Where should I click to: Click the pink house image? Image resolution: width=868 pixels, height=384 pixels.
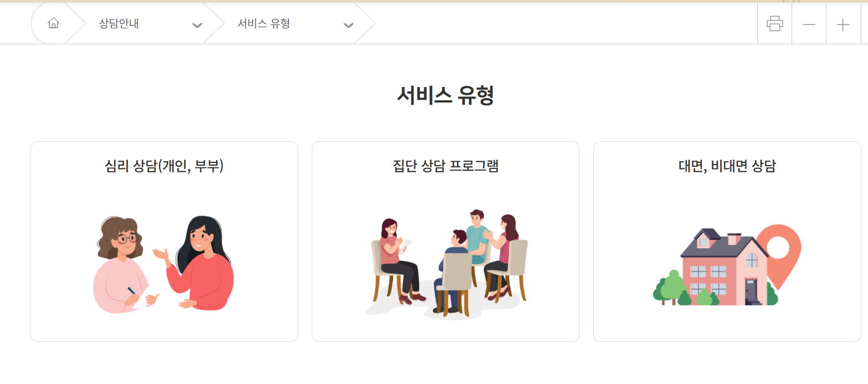coord(724,267)
